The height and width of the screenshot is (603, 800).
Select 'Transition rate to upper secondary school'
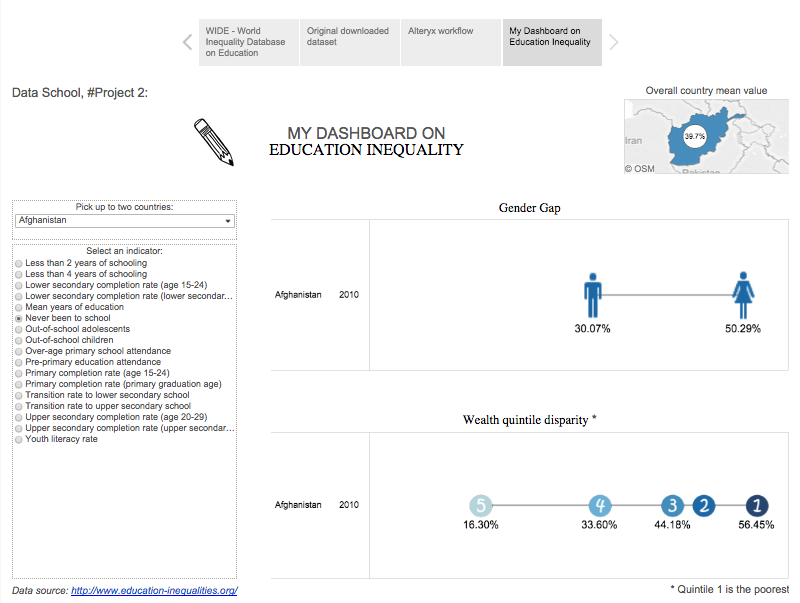[x=104, y=406]
